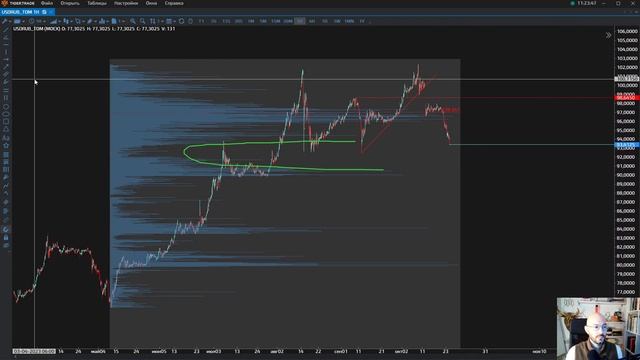Viewport: 640px width, 360px height.
Task: Select the rectangle drawing tool
Action: click(x=6, y=122)
